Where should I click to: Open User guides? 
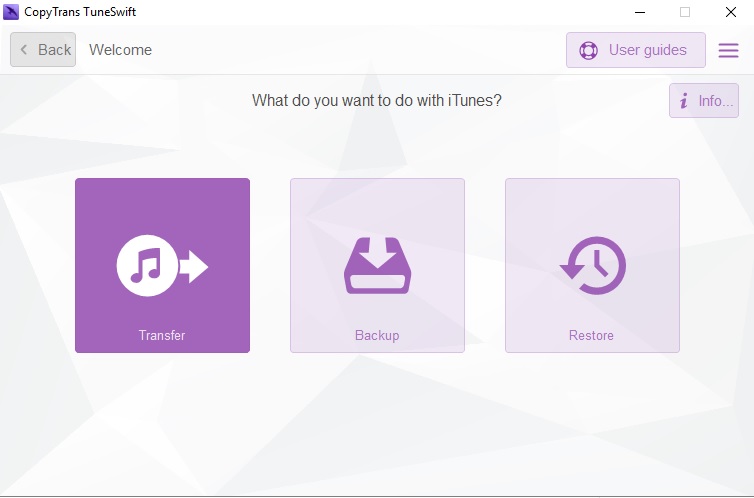(636, 50)
